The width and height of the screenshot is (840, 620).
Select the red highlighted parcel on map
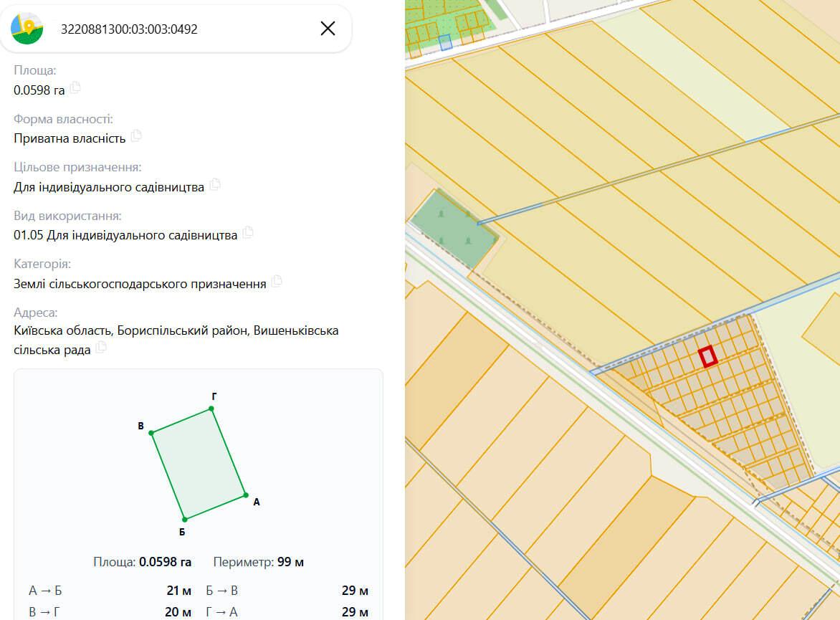tap(707, 356)
